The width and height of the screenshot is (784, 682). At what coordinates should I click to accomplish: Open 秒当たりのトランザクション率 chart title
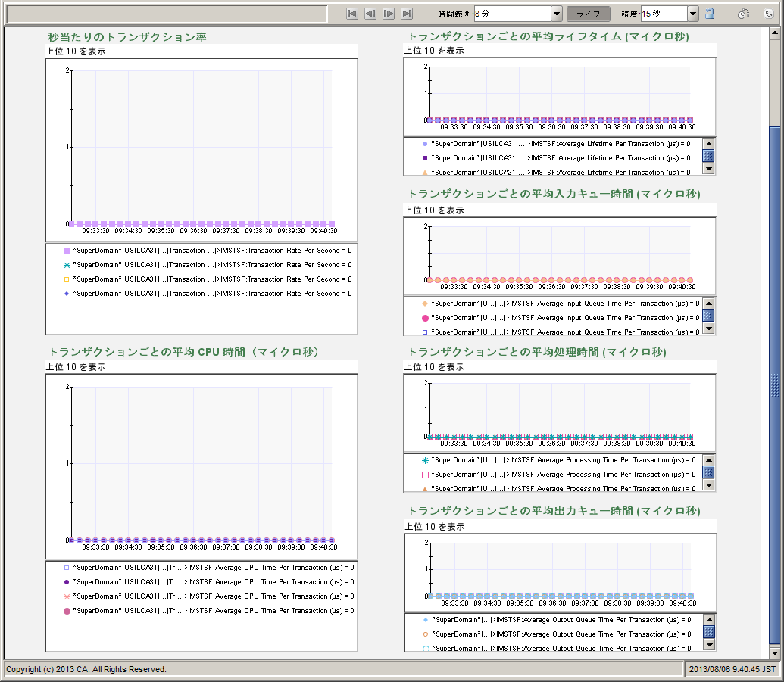(127, 36)
